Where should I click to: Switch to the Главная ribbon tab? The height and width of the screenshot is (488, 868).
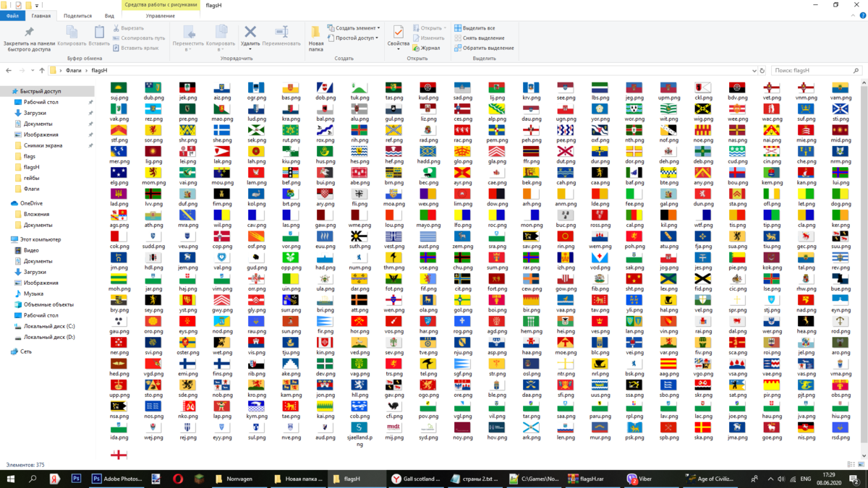pos(41,15)
